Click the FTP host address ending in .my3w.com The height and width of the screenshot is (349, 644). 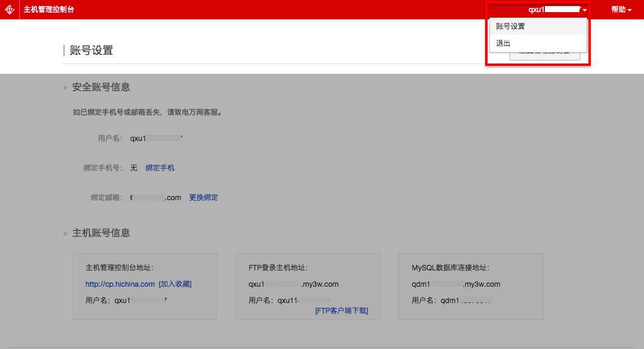pos(294,284)
